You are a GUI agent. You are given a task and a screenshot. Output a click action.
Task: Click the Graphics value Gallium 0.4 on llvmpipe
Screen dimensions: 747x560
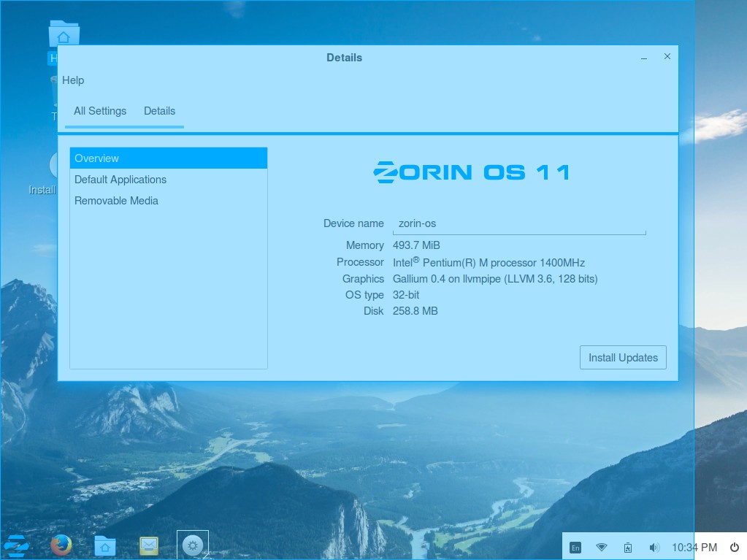tap(495, 279)
